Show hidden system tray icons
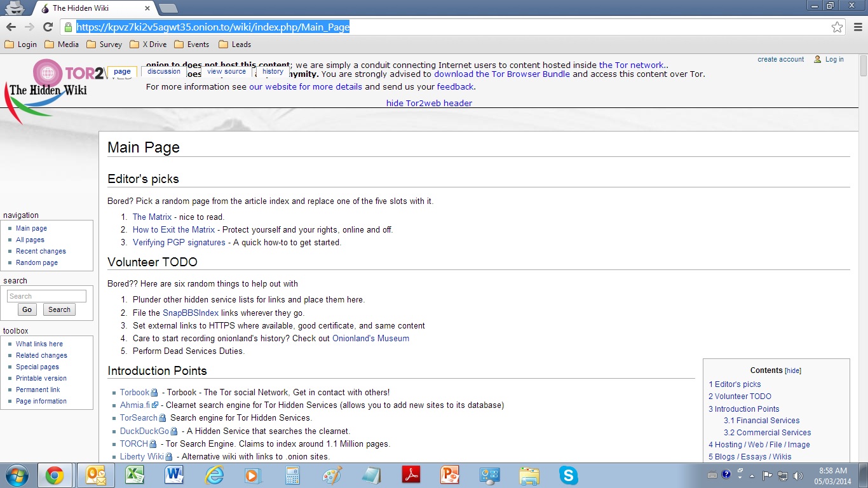868x488 pixels. coord(752,475)
